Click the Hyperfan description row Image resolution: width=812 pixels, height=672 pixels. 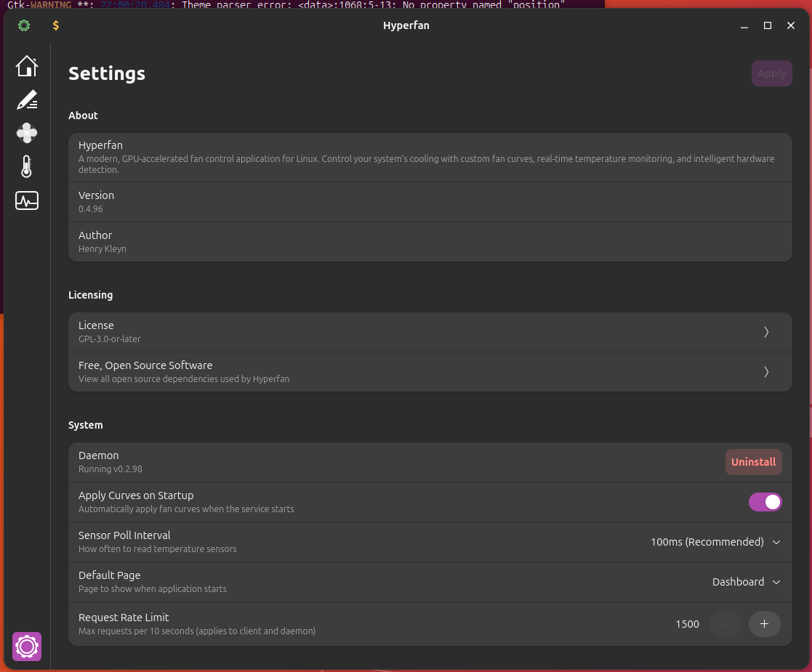point(430,158)
